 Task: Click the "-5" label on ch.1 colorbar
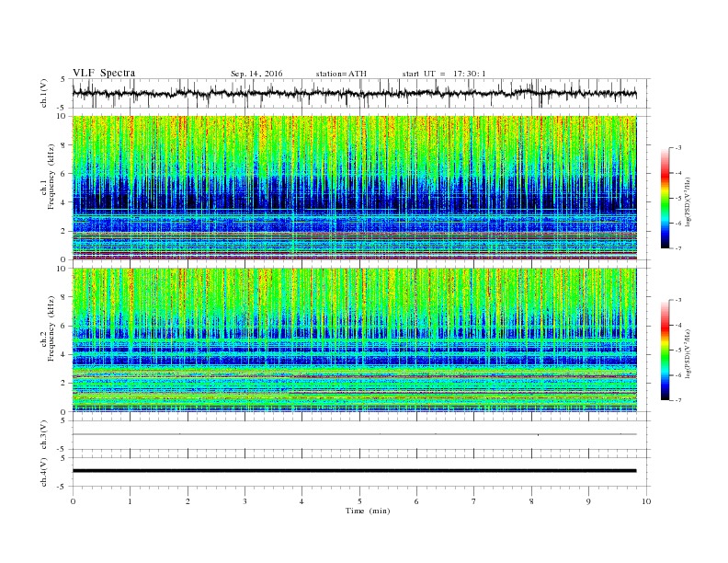pyautogui.click(x=678, y=199)
